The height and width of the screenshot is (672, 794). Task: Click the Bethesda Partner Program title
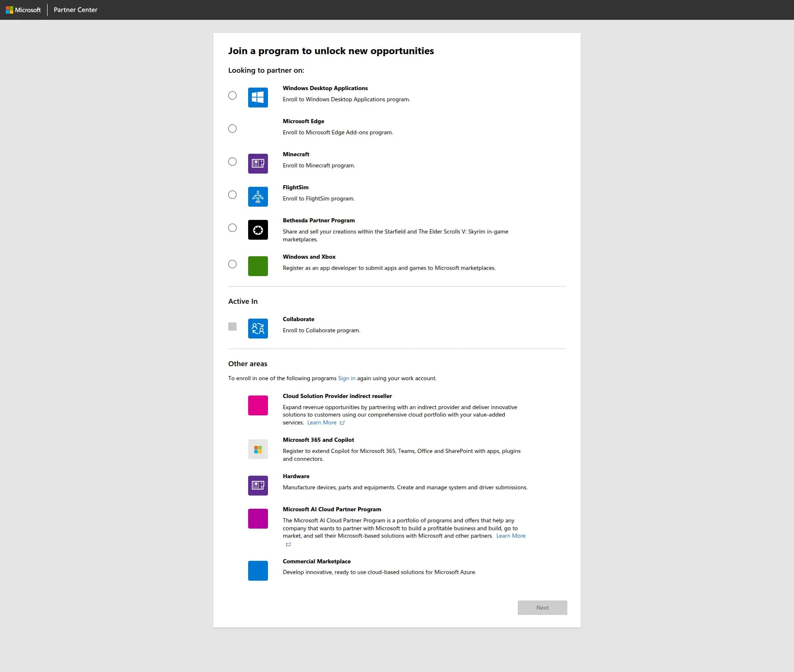click(x=319, y=220)
